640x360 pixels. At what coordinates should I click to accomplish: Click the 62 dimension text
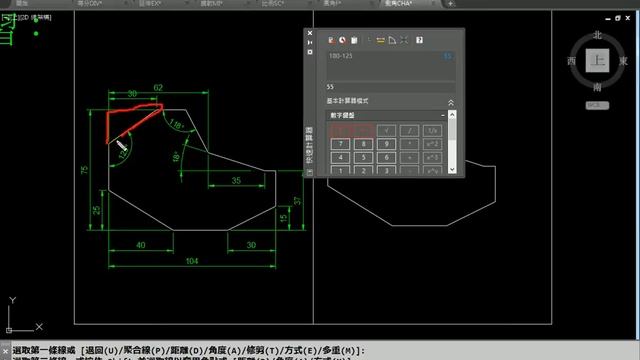pyautogui.click(x=158, y=87)
